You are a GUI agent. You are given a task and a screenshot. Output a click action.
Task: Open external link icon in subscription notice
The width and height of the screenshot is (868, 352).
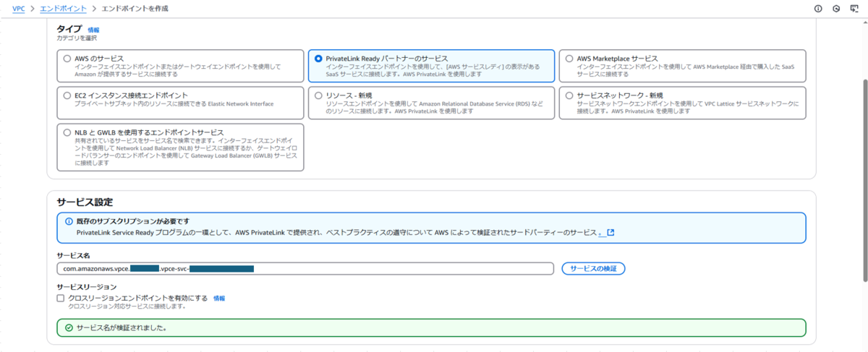(x=610, y=233)
